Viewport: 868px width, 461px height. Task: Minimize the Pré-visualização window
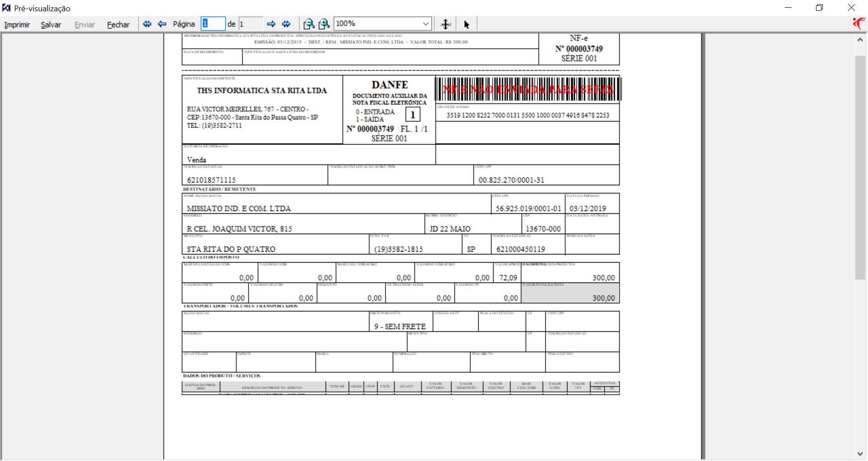pos(788,8)
